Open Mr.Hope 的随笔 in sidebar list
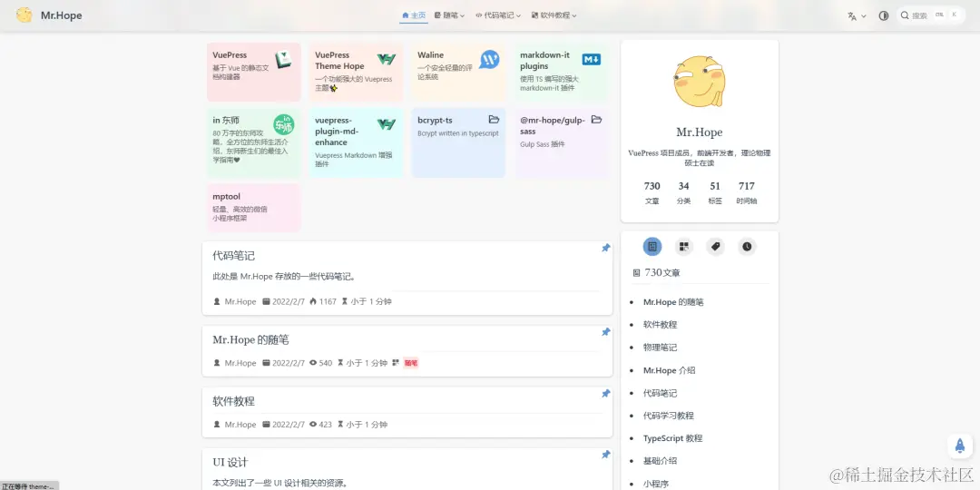 coord(673,302)
